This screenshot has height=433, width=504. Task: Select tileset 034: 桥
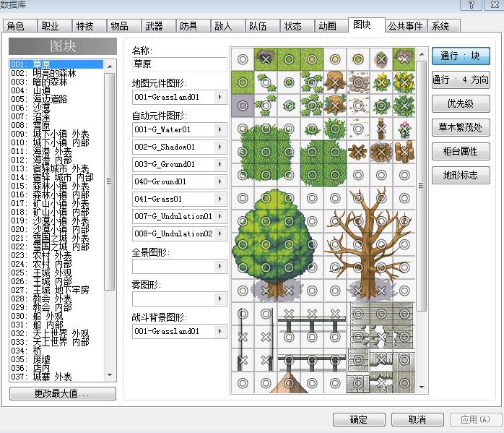pos(56,351)
